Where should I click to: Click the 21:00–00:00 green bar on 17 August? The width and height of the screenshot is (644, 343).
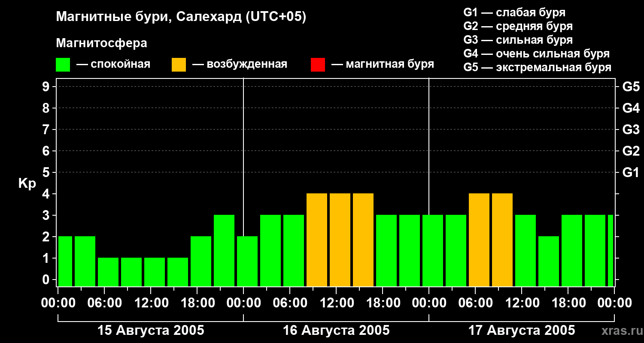(x=595, y=251)
